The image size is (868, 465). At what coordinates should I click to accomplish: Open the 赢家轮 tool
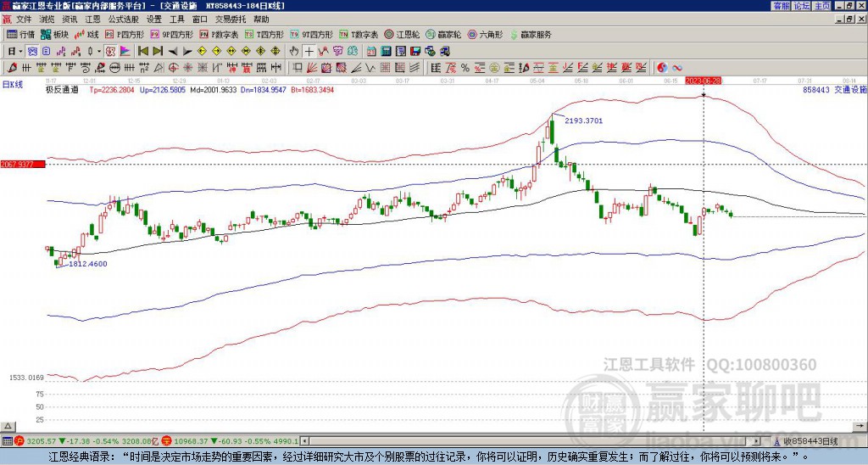tap(444, 34)
